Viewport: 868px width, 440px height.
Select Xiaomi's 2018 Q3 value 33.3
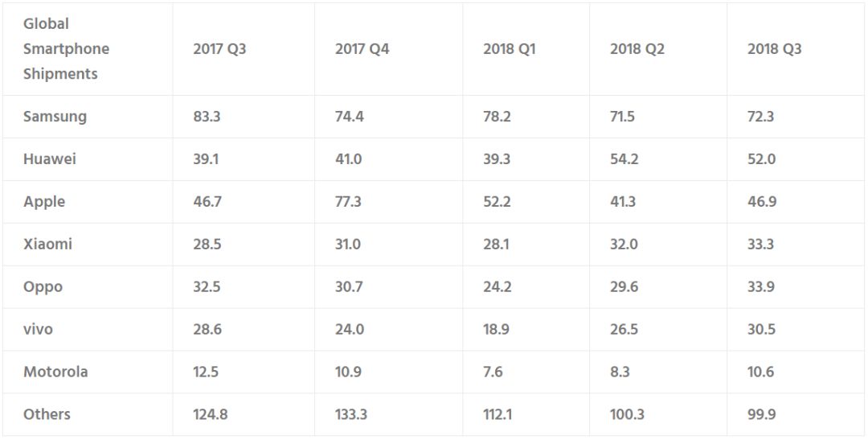761,244
